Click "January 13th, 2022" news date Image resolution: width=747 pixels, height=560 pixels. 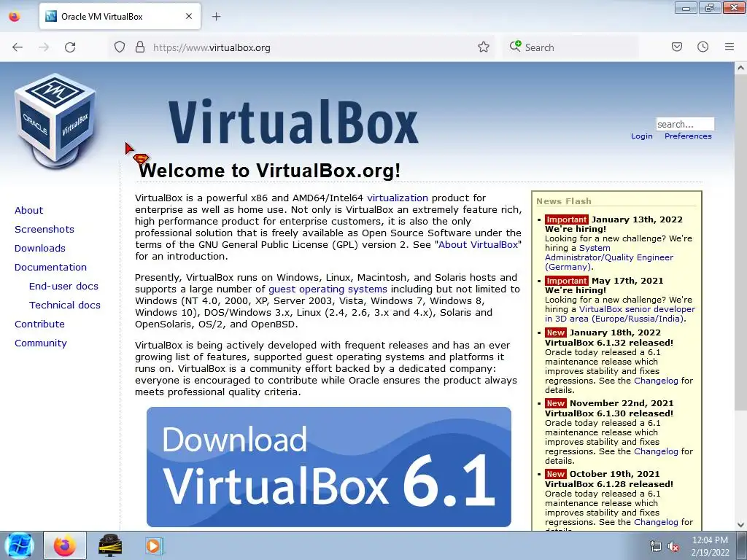pyautogui.click(x=636, y=219)
